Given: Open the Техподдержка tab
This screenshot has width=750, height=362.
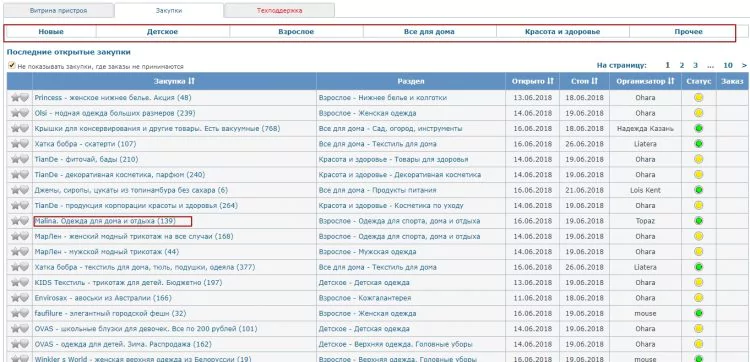Looking at the screenshot, I should [x=279, y=11].
